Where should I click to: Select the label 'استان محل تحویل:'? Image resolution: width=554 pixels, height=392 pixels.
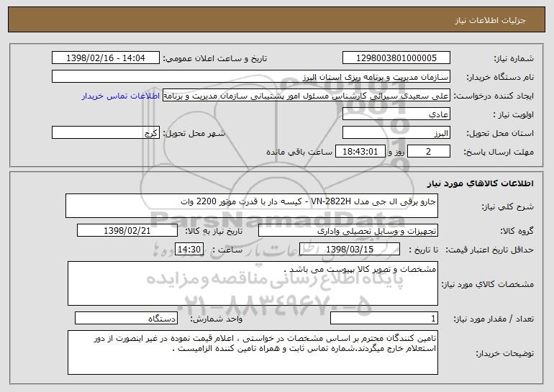pos(500,133)
